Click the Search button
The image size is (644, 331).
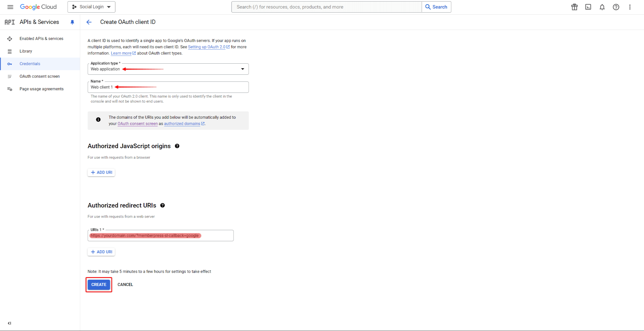point(436,7)
